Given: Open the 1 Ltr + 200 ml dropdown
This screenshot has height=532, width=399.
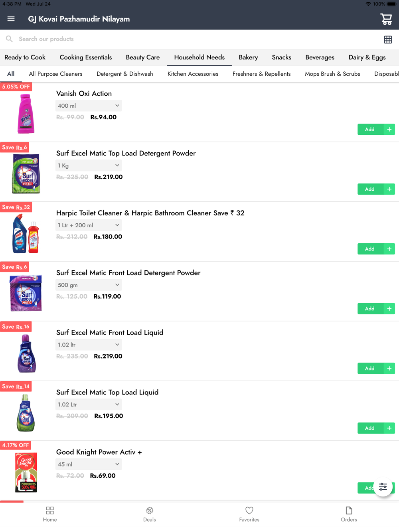Looking at the screenshot, I should 89,225.
